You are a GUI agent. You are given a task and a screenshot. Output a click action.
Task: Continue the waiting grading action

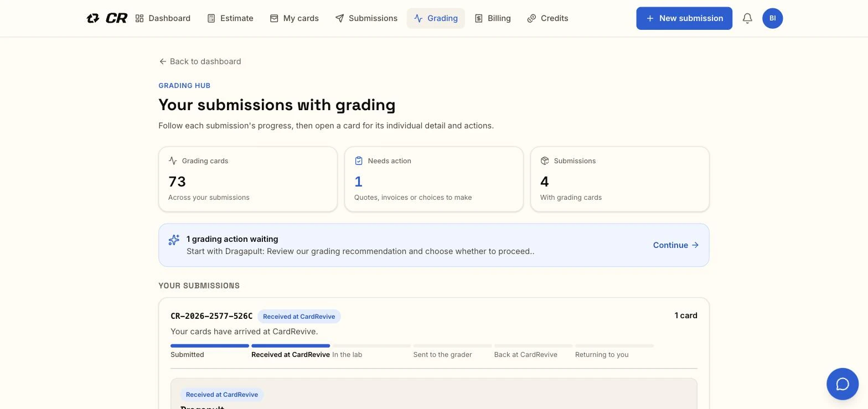coord(676,245)
